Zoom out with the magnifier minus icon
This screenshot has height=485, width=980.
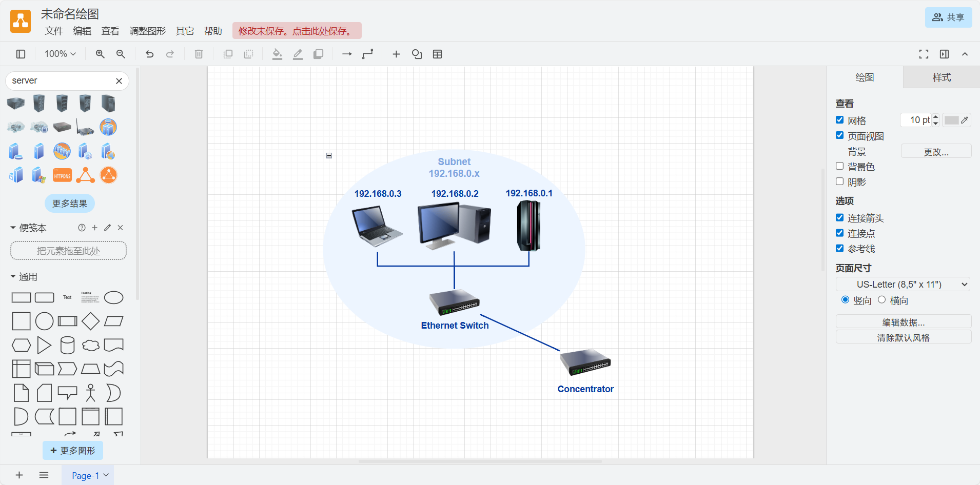tap(121, 54)
